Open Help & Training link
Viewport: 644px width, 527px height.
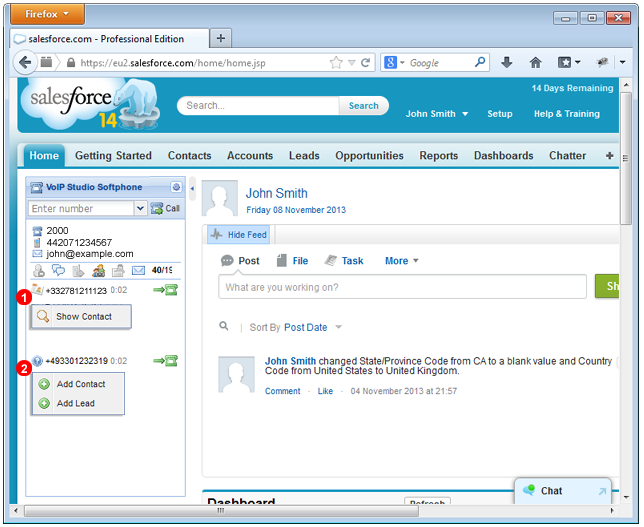point(567,114)
